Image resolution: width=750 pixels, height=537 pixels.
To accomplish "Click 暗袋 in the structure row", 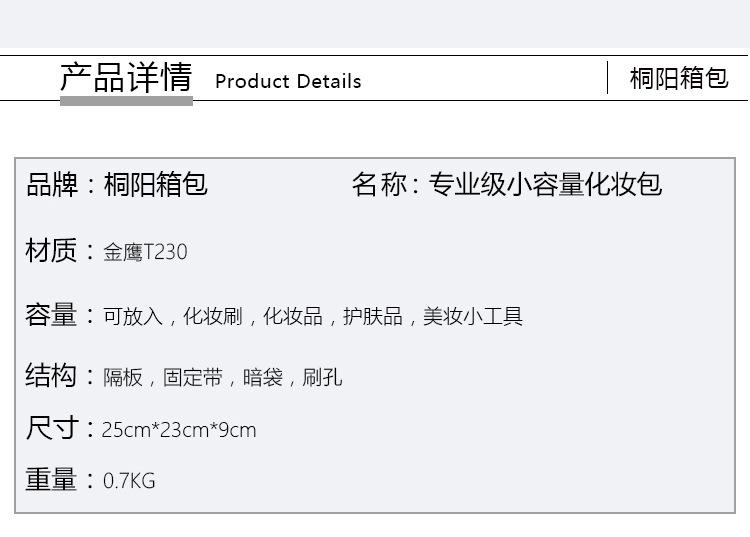I will (263, 378).
